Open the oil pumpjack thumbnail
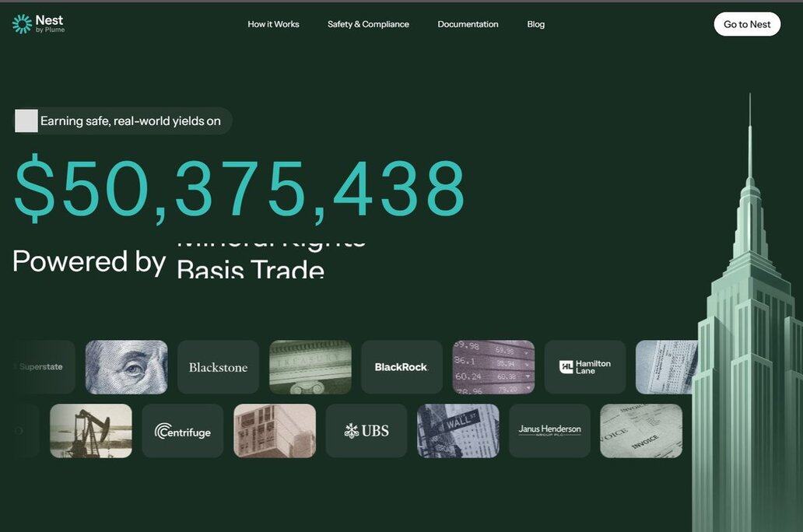 [x=90, y=431]
